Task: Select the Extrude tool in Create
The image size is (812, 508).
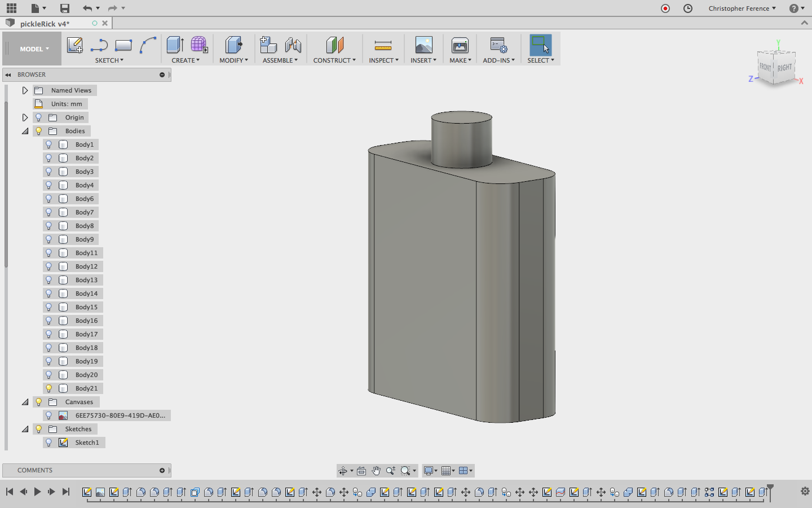Action: pos(175,45)
